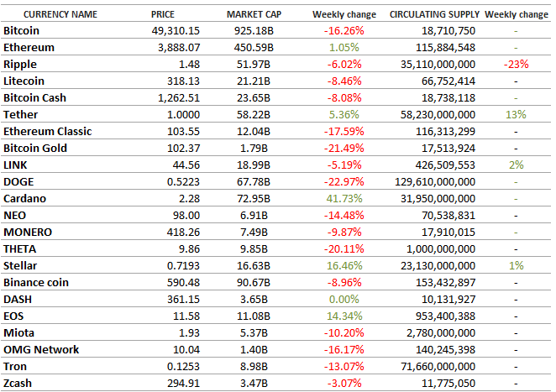Click the CIRCULATING SUPPLY column header
This screenshot has height=392, width=556.
click(x=434, y=14)
